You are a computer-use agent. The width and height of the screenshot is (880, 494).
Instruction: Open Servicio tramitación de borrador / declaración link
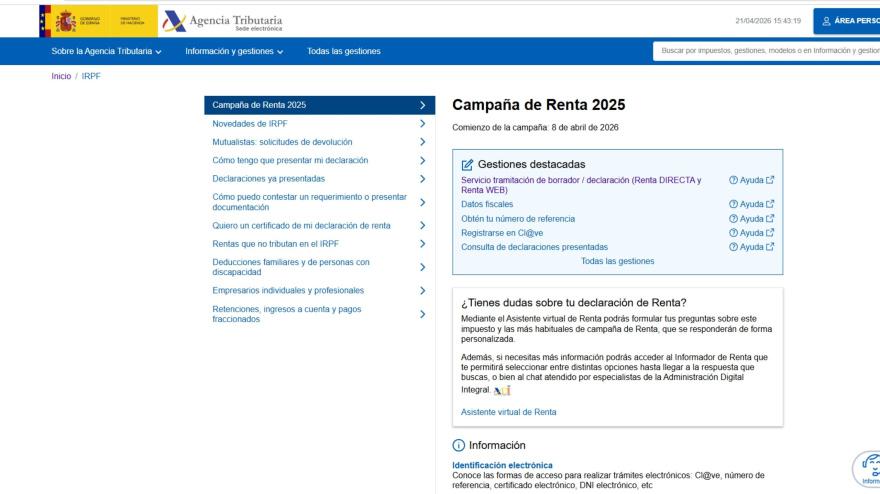[581, 185]
